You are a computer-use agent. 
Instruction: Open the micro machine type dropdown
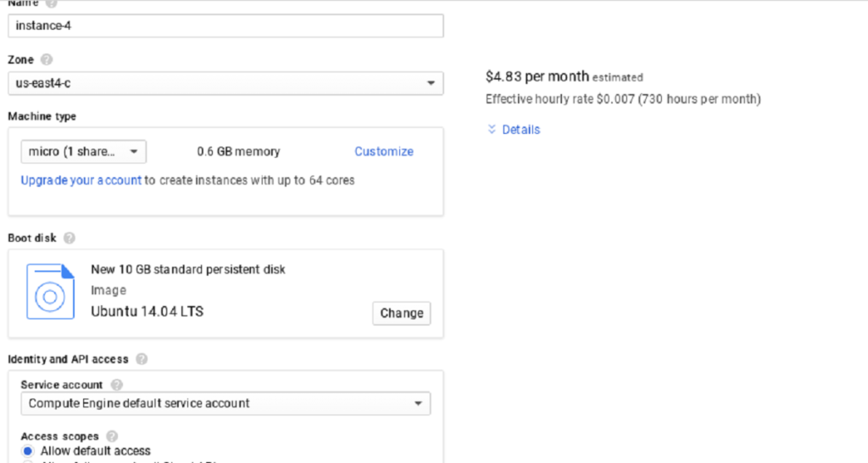pos(83,152)
